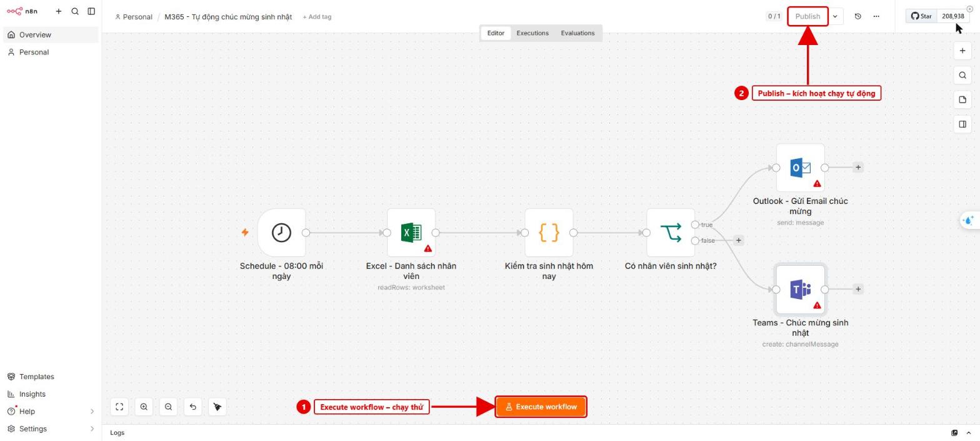Open workflow history clock icon
Screen dimensions: 980x441
tap(857, 16)
